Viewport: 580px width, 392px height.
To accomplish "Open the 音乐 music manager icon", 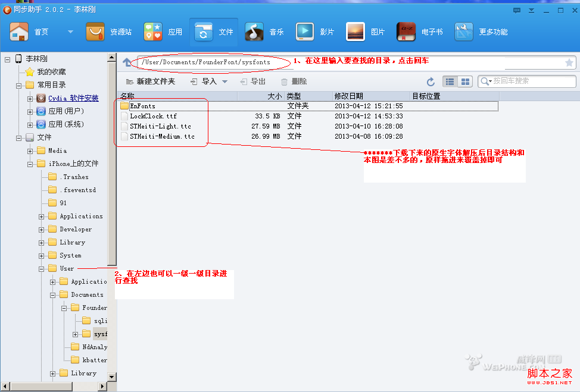I will 254,32.
